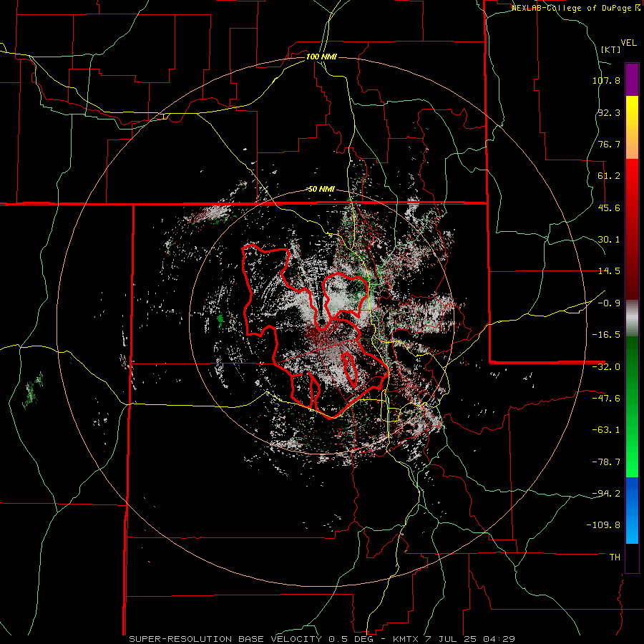Select the -109.8 velocity scale value
Image resolution: width=644 pixels, height=644 pixels.
(x=604, y=525)
